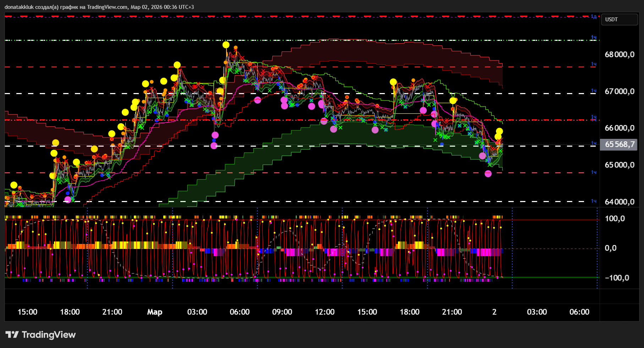Open the USDT currency selector
The height and width of the screenshot is (348, 644).
(618, 20)
